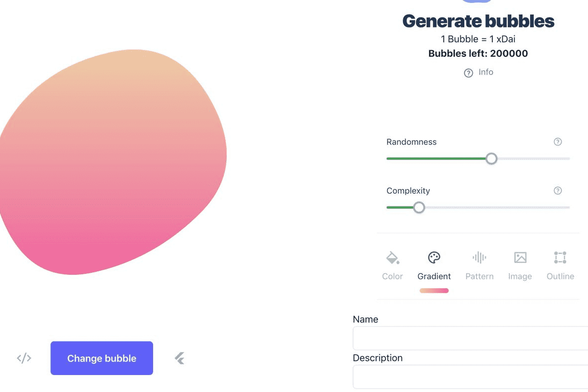588x392 pixels.
Task: Switch to the Pattern tab label
Action: 479,276
